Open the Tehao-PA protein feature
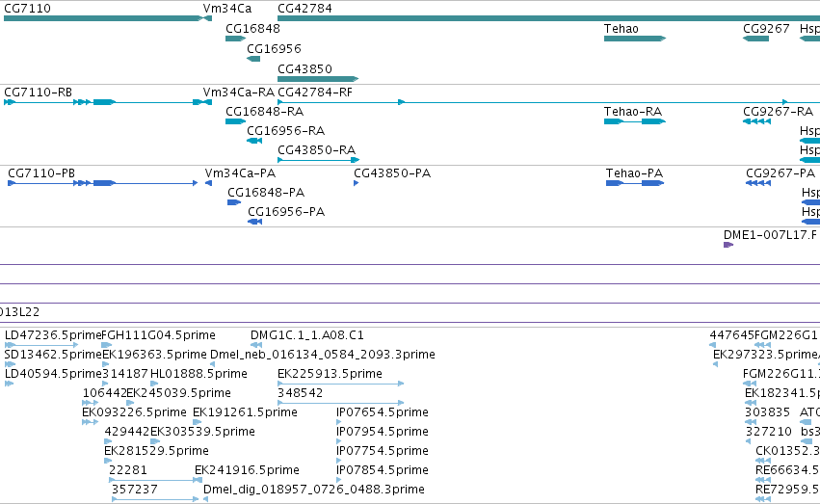The height and width of the screenshot is (504, 820). pos(634,173)
